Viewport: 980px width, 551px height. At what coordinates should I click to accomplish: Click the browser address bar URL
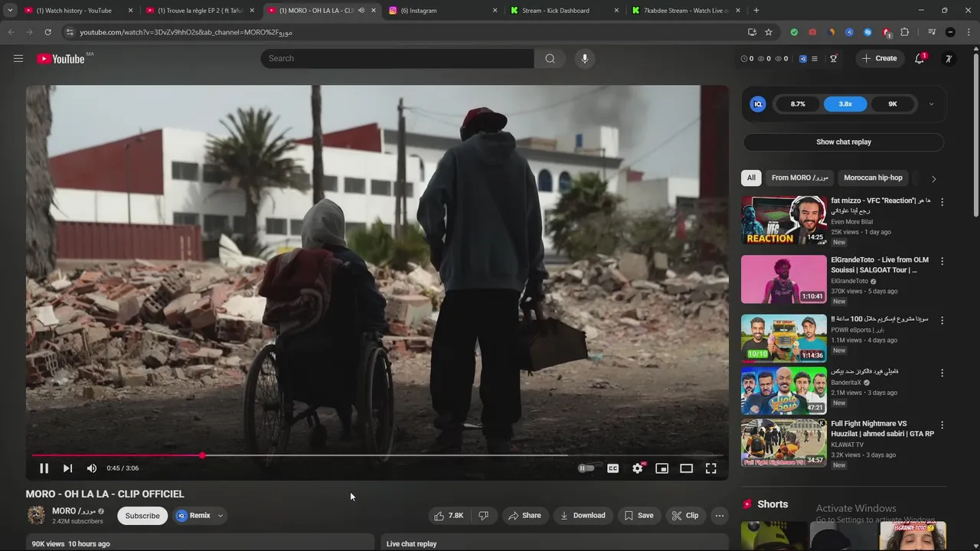point(186,32)
